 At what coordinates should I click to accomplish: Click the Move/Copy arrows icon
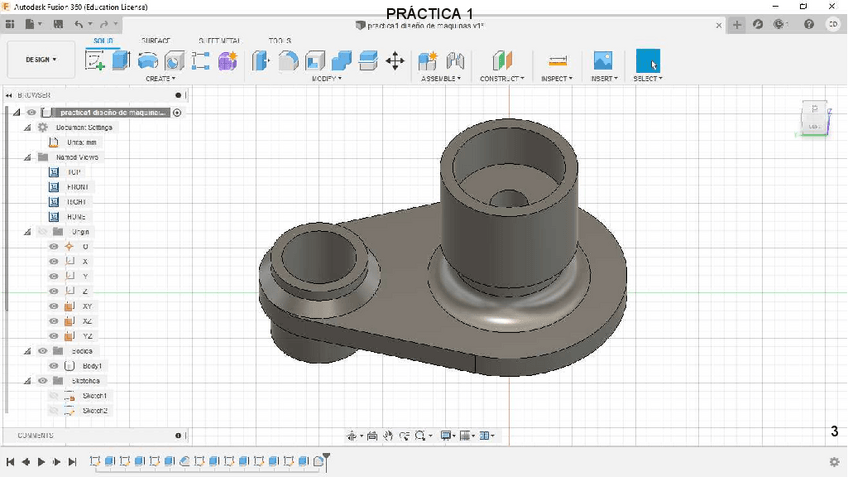click(395, 61)
